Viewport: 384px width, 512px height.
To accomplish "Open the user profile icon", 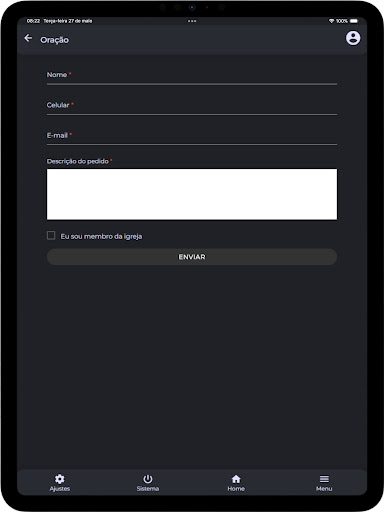I will (x=353, y=38).
